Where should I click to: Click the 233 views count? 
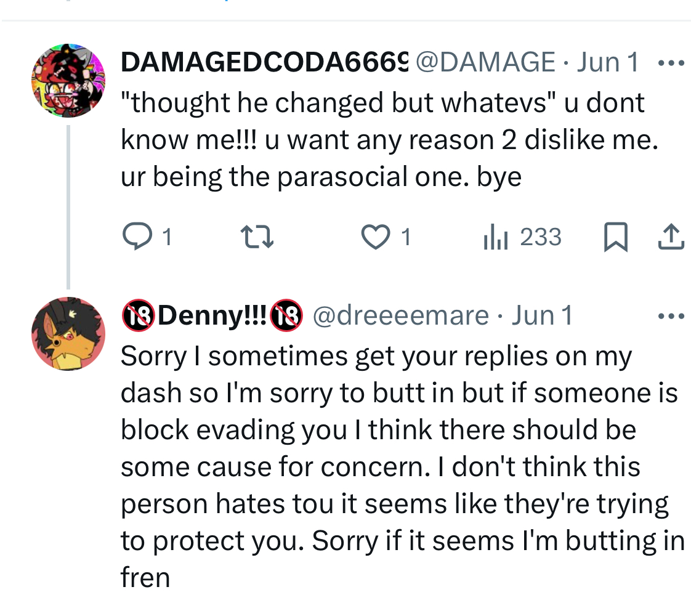(541, 238)
